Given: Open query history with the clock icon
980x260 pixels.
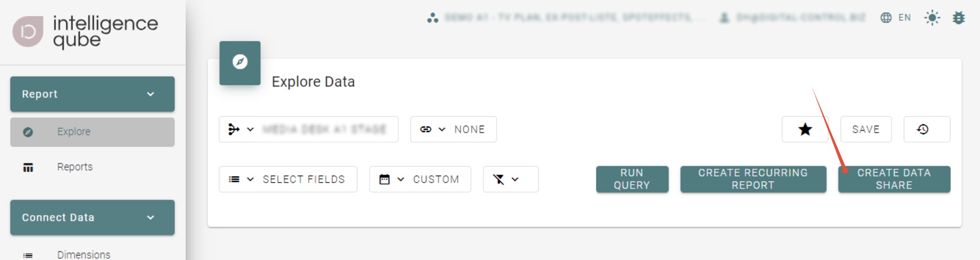Looking at the screenshot, I should [x=926, y=129].
